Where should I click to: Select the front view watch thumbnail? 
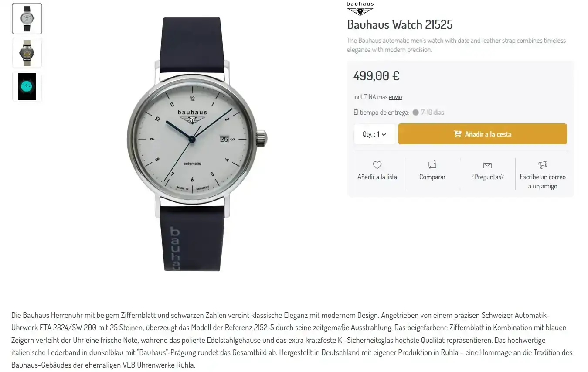tap(27, 19)
